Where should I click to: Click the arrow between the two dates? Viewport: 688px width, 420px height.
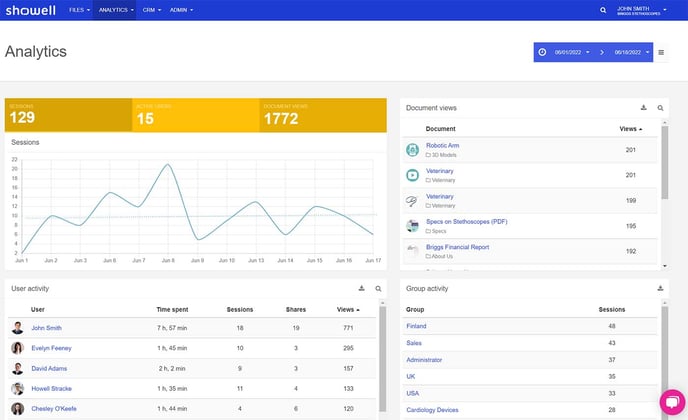click(x=602, y=52)
